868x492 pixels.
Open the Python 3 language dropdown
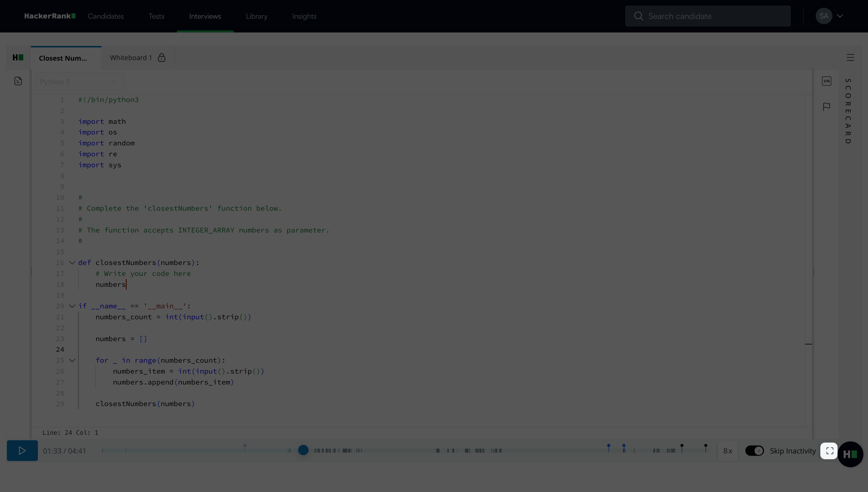point(79,82)
